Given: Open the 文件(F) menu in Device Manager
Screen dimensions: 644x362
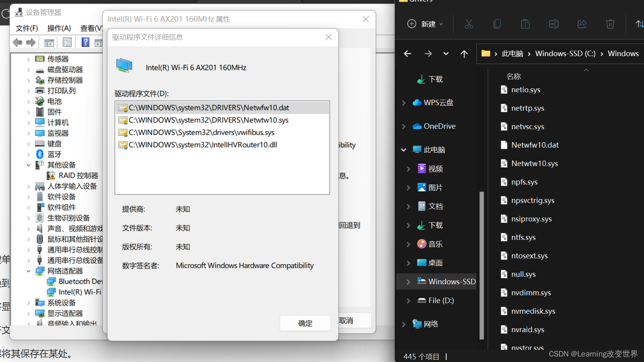Looking at the screenshot, I should click(x=27, y=28).
